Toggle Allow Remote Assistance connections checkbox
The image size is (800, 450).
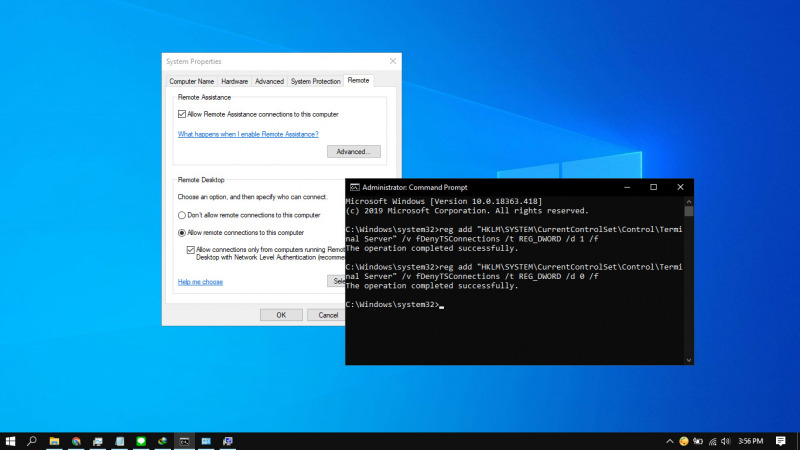(x=182, y=114)
